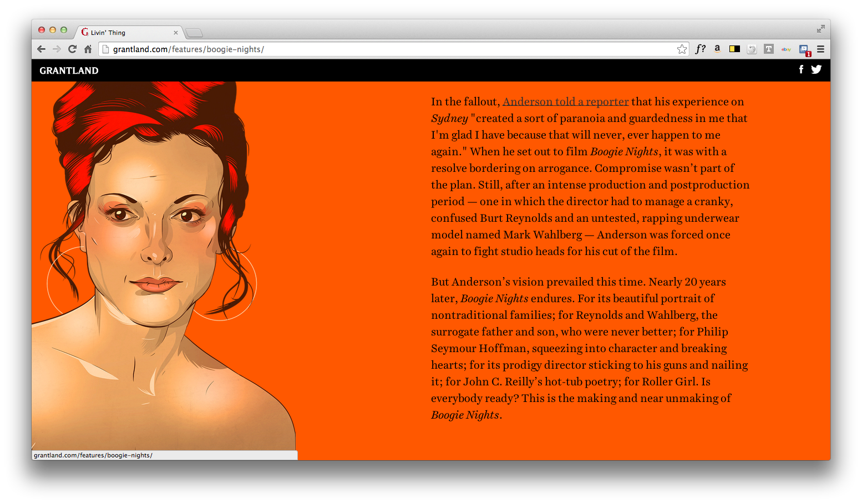The width and height of the screenshot is (862, 504).
Task: Close the 'Livin' Thing' tab
Action: point(176,33)
